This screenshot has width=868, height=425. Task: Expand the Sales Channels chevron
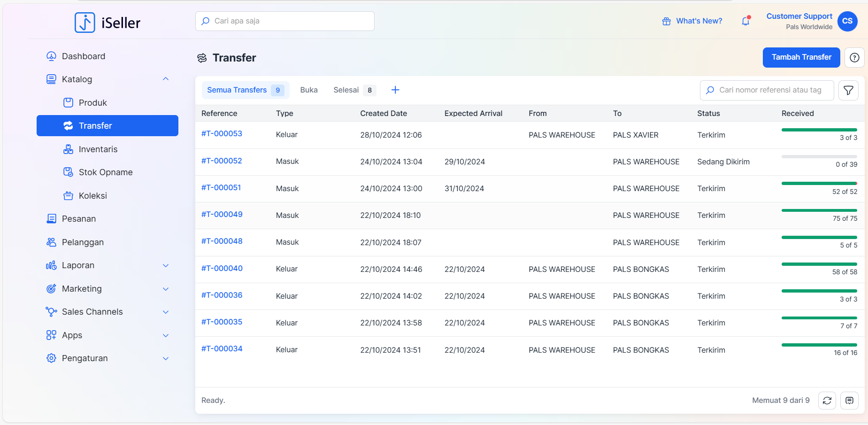coord(166,312)
